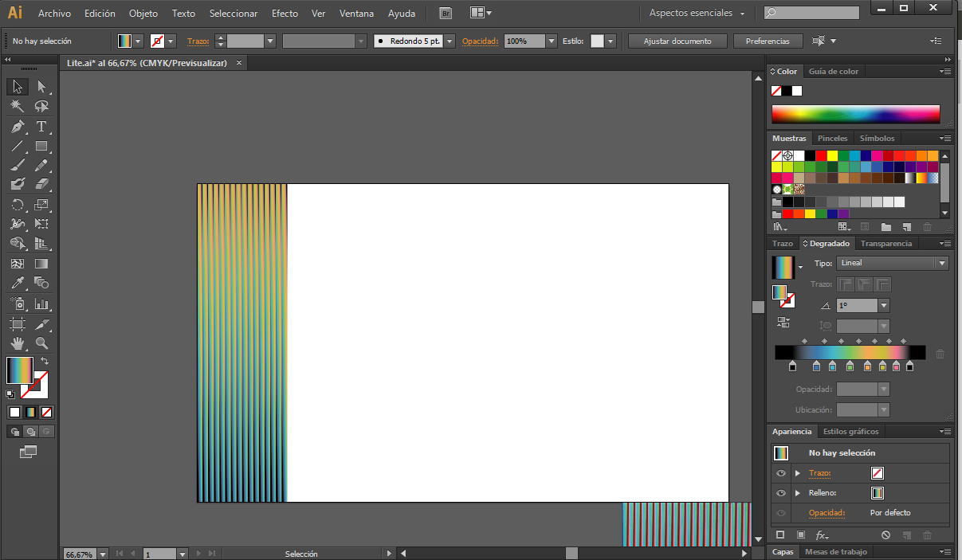Click the Ajustar documento button
The width and height of the screenshot is (962, 560).
pos(677,41)
